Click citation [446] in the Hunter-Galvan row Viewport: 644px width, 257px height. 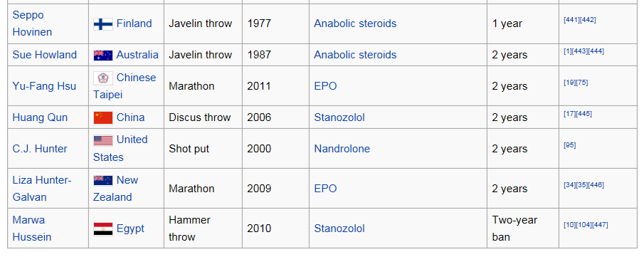click(x=596, y=185)
